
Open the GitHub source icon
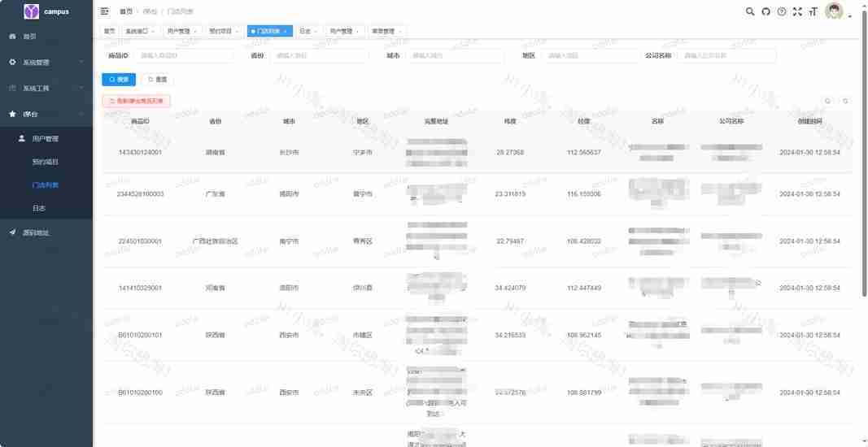pyautogui.click(x=765, y=11)
